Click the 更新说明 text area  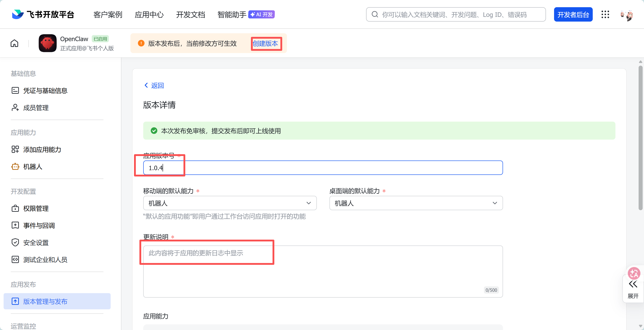click(322, 271)
